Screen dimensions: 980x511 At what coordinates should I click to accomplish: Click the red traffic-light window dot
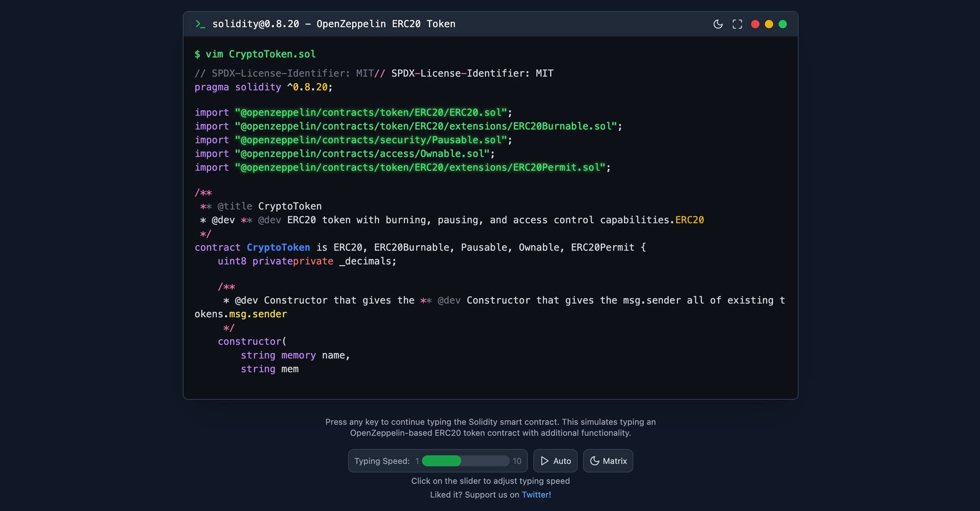[755, 24]
